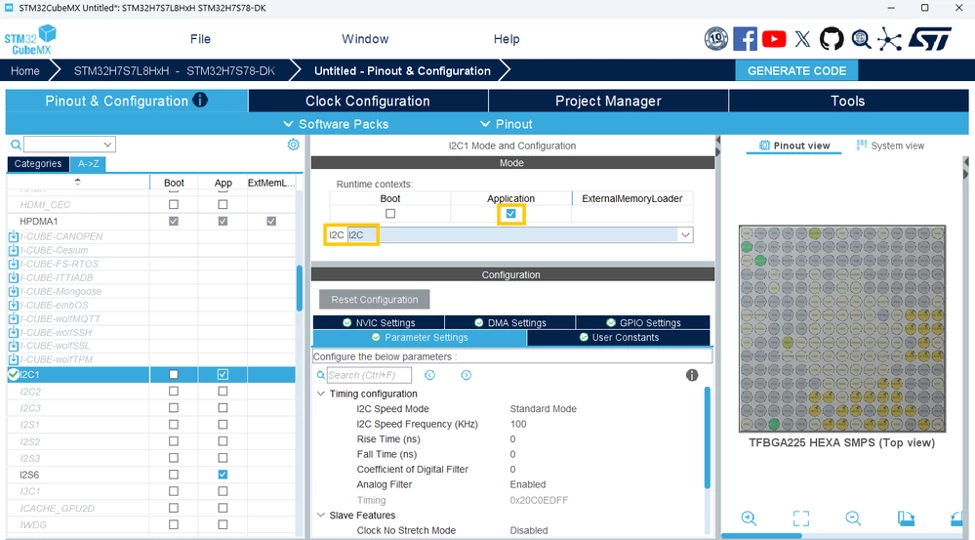Click the parameter info icon

tap(691, 375)
